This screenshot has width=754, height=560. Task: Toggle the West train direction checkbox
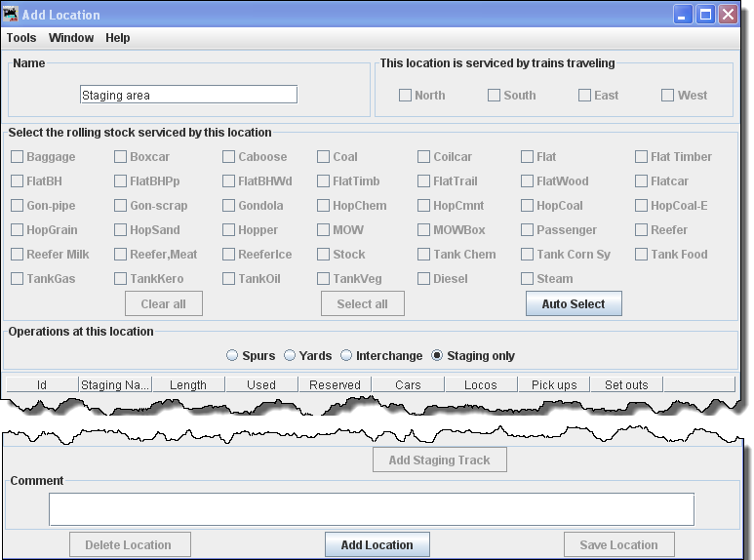click(667, 96)
